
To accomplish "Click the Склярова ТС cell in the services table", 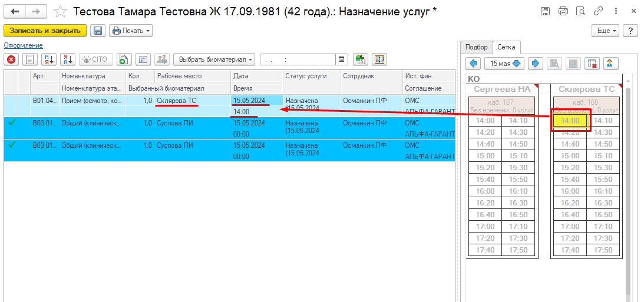I will [x=193, y=100].
